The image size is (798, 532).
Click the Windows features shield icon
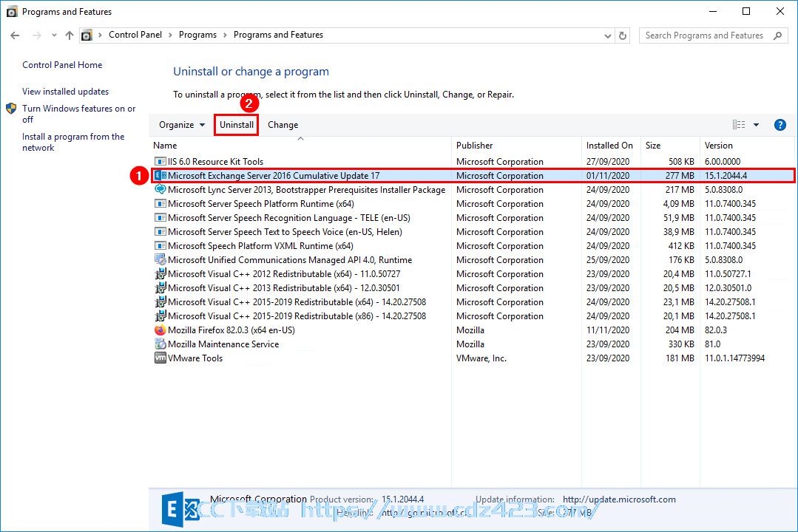tap(11, 109)
